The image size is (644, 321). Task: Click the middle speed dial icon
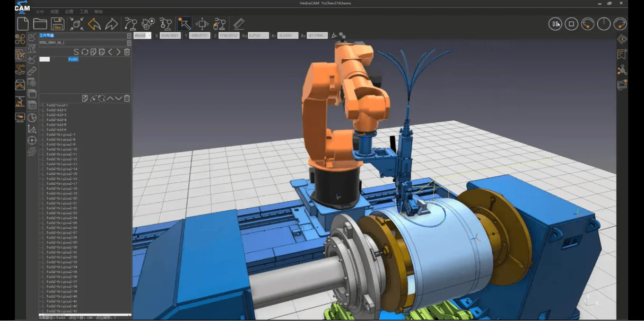tap(604, 24)
